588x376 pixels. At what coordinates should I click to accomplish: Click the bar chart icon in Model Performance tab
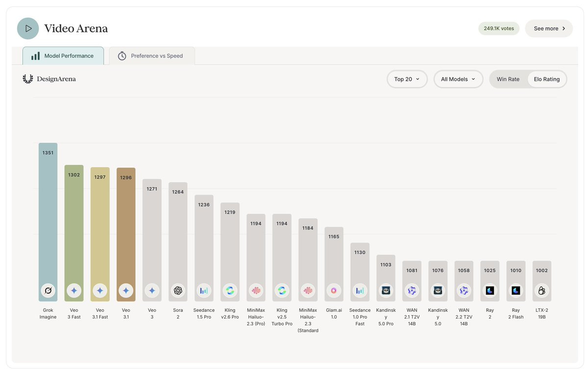pos(36,56)
